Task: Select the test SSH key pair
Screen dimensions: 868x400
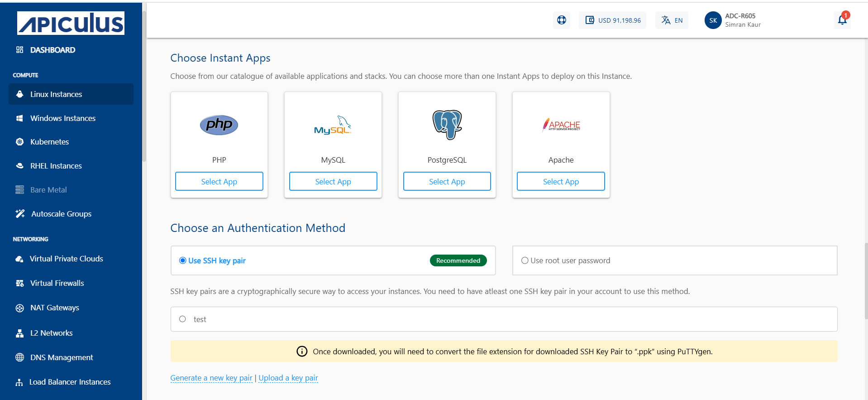Action: (183, 319)
